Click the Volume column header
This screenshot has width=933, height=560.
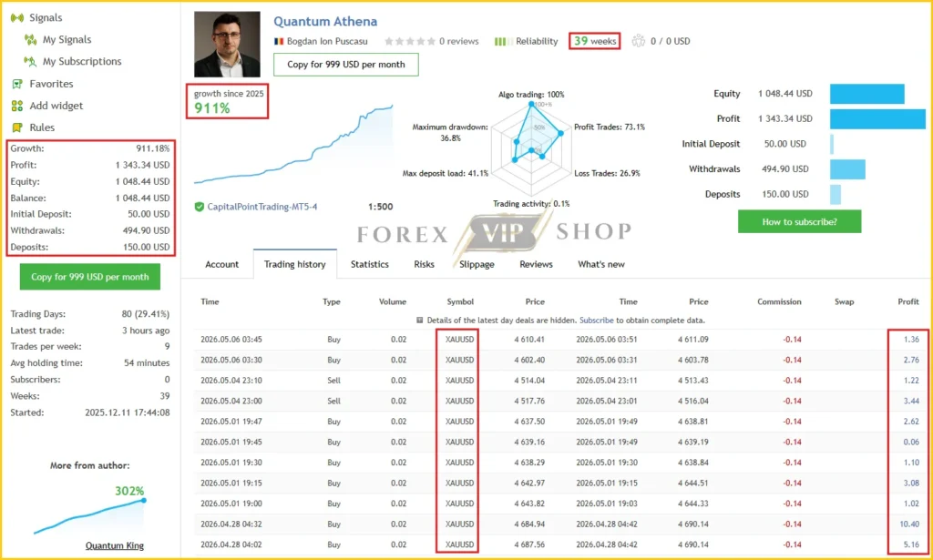[393, 302]
